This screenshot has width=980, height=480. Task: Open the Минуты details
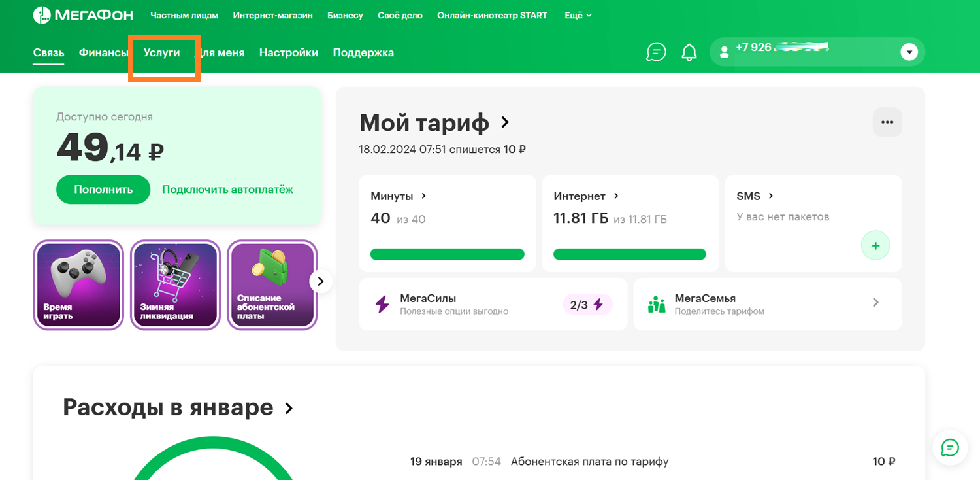(399, 196)
